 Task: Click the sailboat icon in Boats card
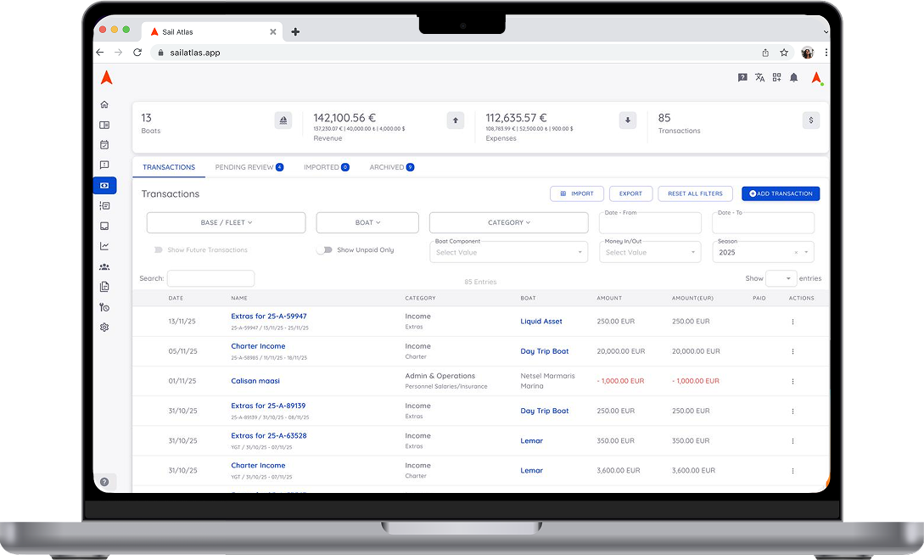tap(283, 120)
